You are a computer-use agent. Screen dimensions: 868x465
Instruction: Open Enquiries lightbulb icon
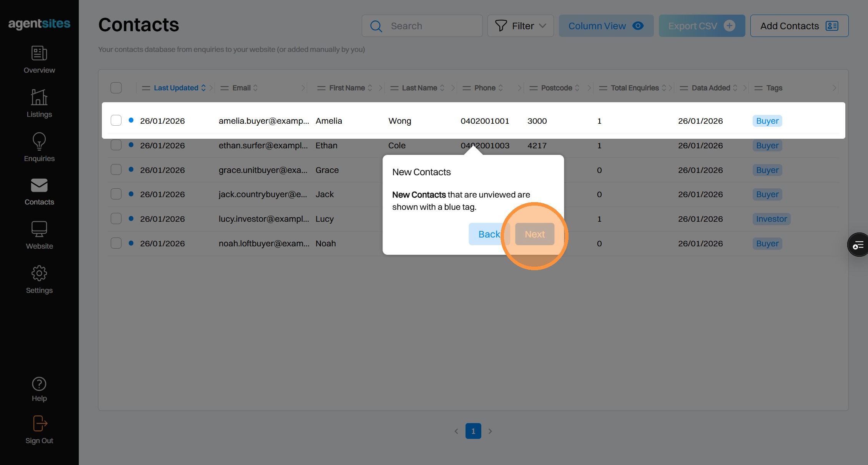pyautogui.click(x=39, y=141)
